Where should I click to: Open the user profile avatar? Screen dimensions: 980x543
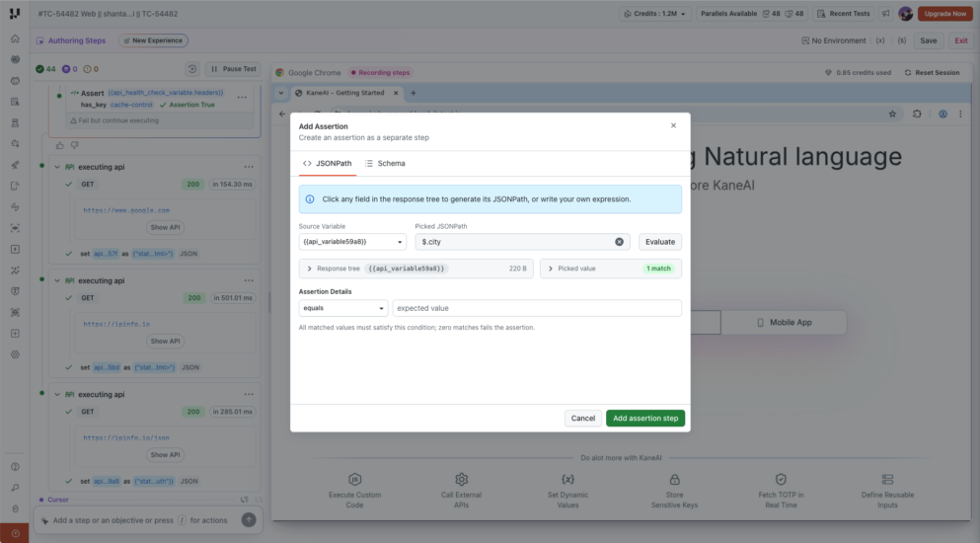point(906,14)
